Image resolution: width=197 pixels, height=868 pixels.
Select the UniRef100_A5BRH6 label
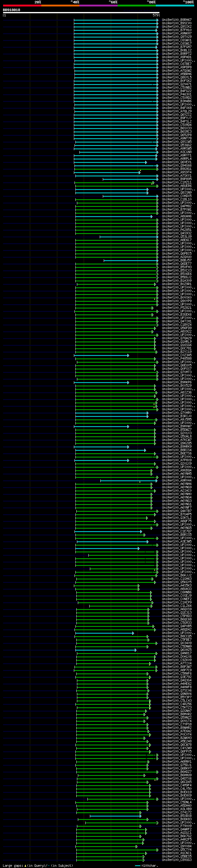pyautogui.click(x=177, y=74)
